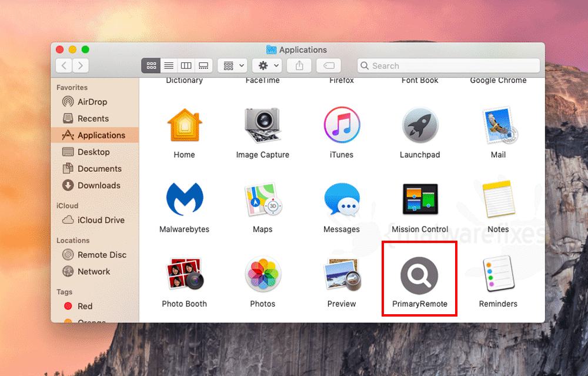Open Downloads in the sidebar
The height and width of the screenshot is (376, 588).
(95, 185)
